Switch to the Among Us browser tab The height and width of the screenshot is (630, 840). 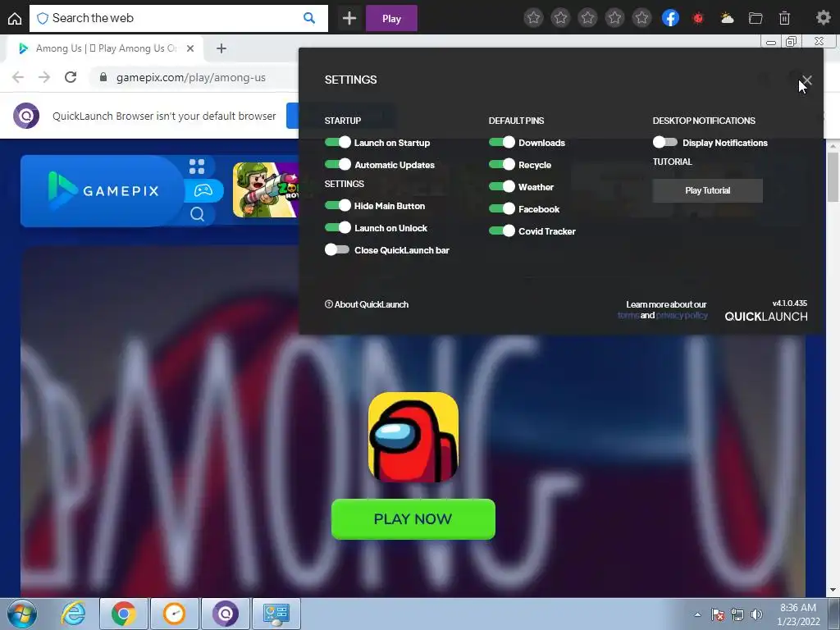104,48
